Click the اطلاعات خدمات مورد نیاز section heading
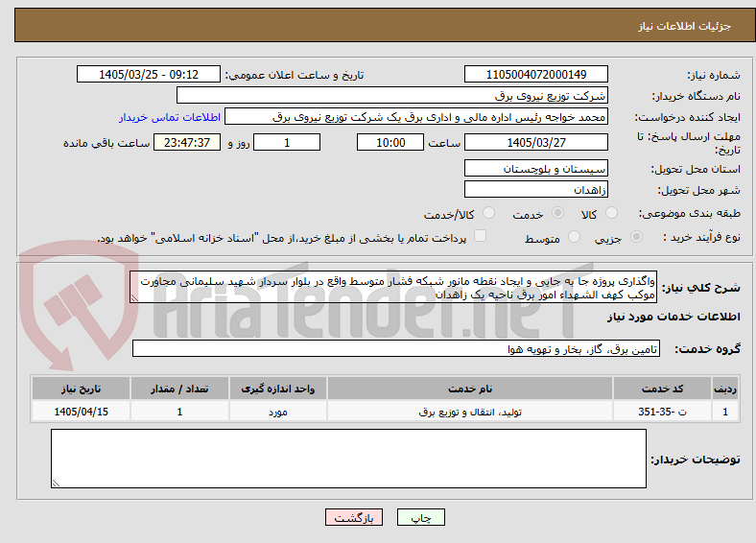This screenshot has height=543, width=756. (x=673, y=317)
